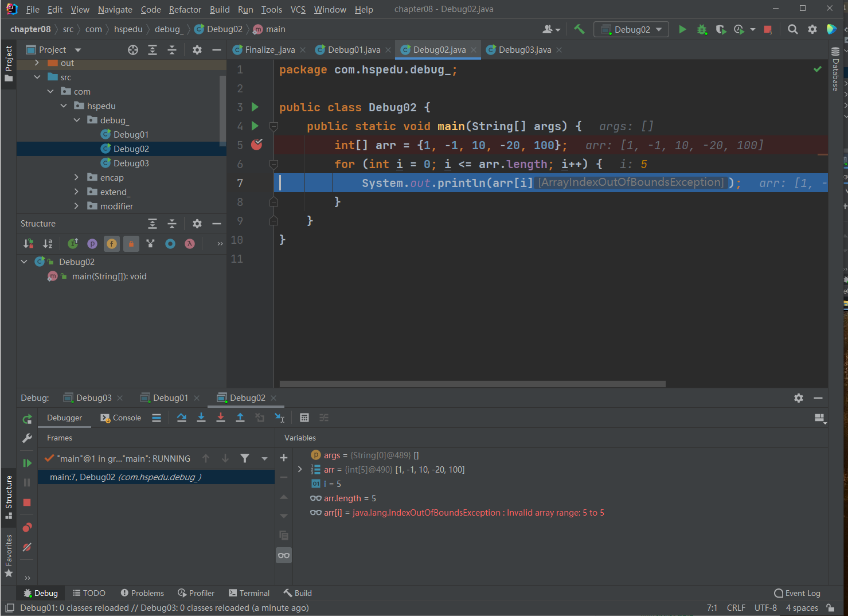Click CRLF line separator in status bar
848x616 pixels.
click(736, 608)
